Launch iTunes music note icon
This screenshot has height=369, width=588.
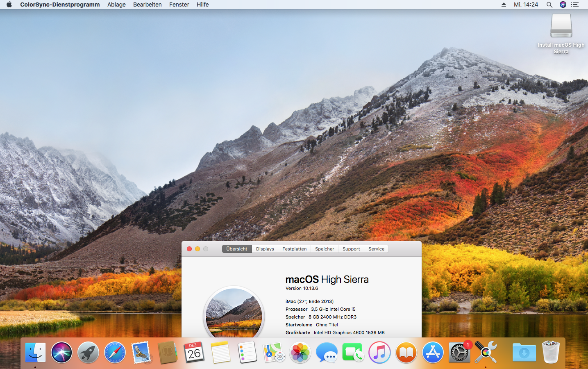pyautogui.click(x=379, y=353)
